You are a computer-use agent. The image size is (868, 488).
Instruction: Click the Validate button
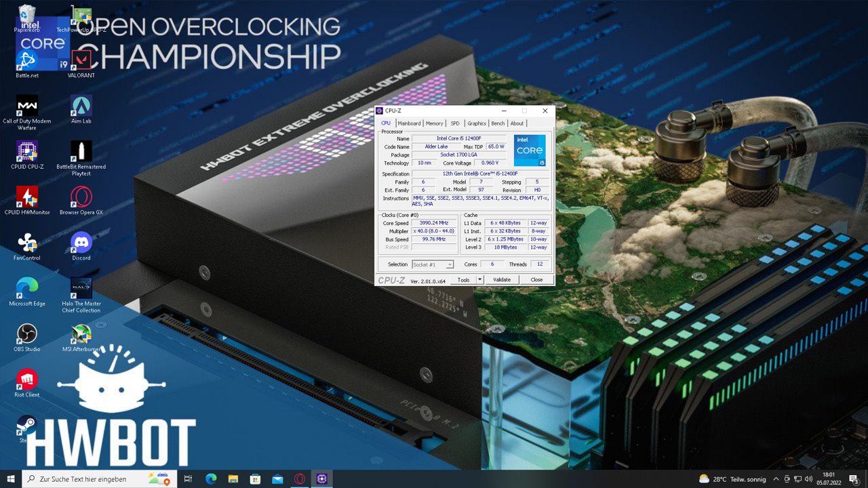502,279
